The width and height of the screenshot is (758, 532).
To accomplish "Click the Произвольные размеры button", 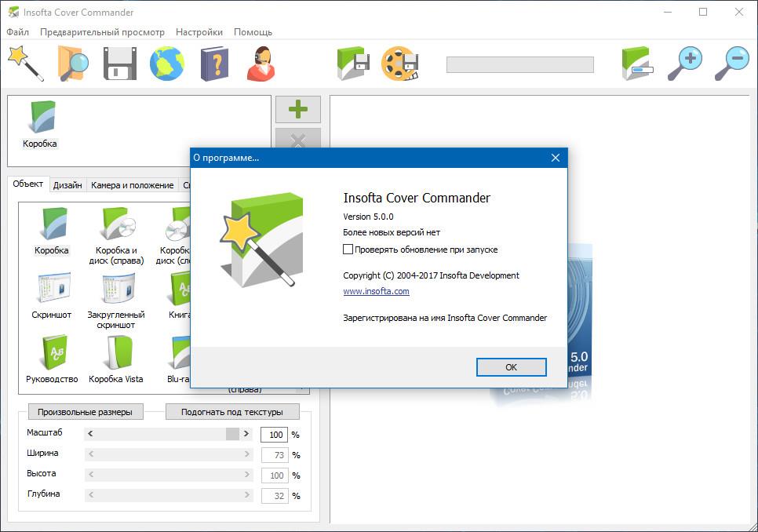I will coord(85,412).
